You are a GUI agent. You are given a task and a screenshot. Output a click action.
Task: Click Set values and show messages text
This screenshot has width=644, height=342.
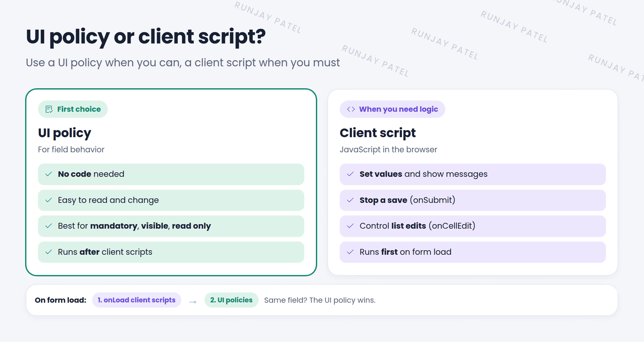423,174
